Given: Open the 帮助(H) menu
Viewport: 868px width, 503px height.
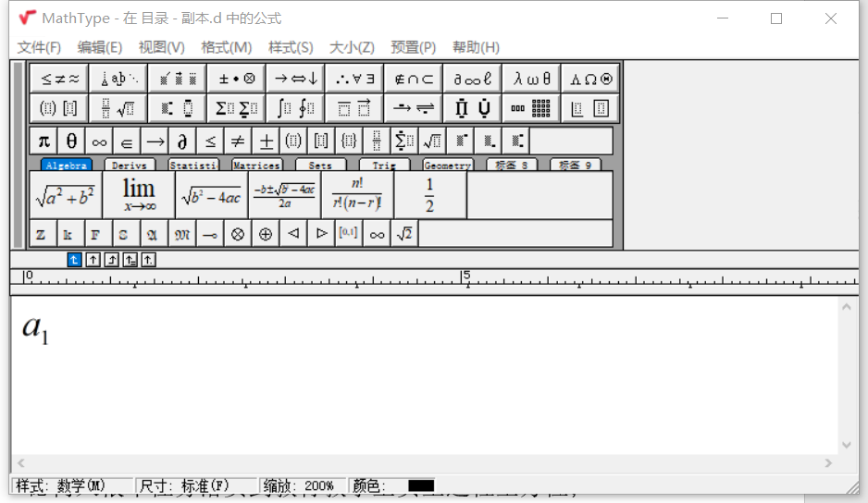Looking at the screenshot, I should coord(476,47).
